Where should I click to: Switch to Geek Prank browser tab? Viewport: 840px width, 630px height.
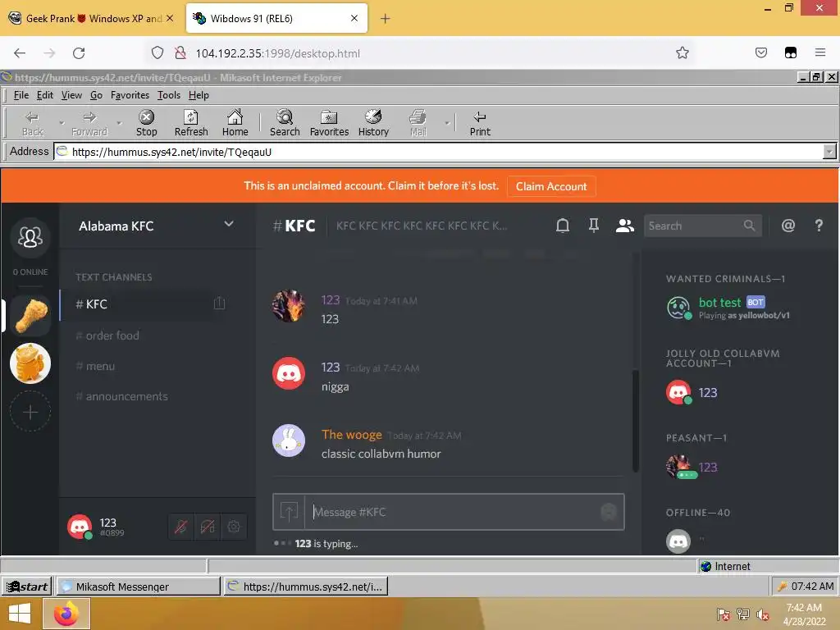(x=94, y=18)
